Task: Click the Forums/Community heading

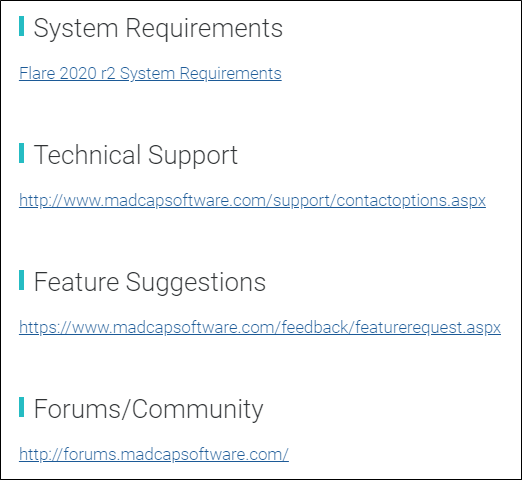Action: [148, 409]
